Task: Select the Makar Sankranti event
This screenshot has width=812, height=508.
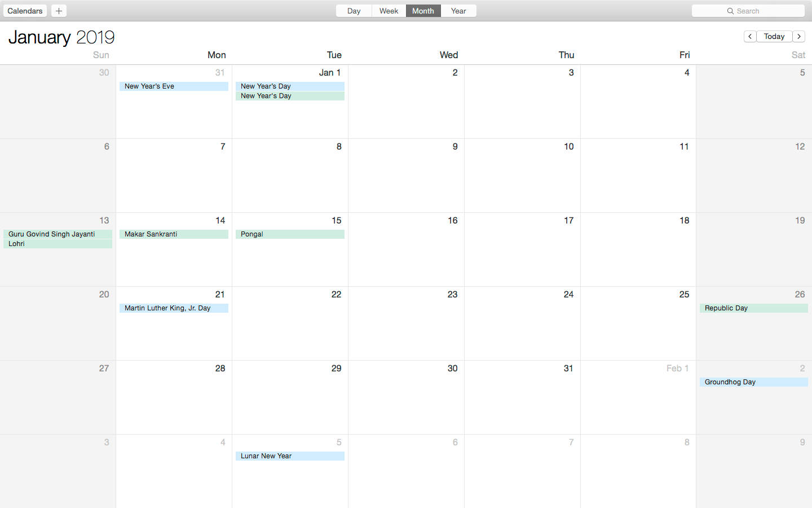Action: (174, 234)
